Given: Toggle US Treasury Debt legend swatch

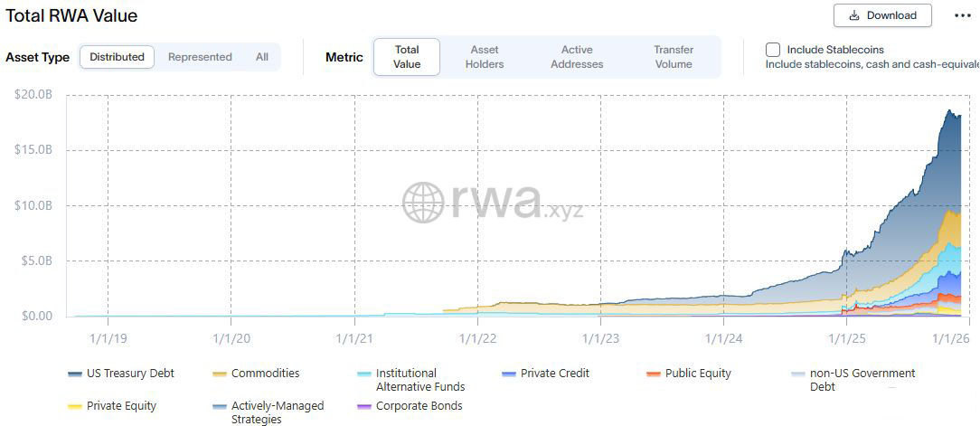Looking at the screenshot, I should coord(75,374).
